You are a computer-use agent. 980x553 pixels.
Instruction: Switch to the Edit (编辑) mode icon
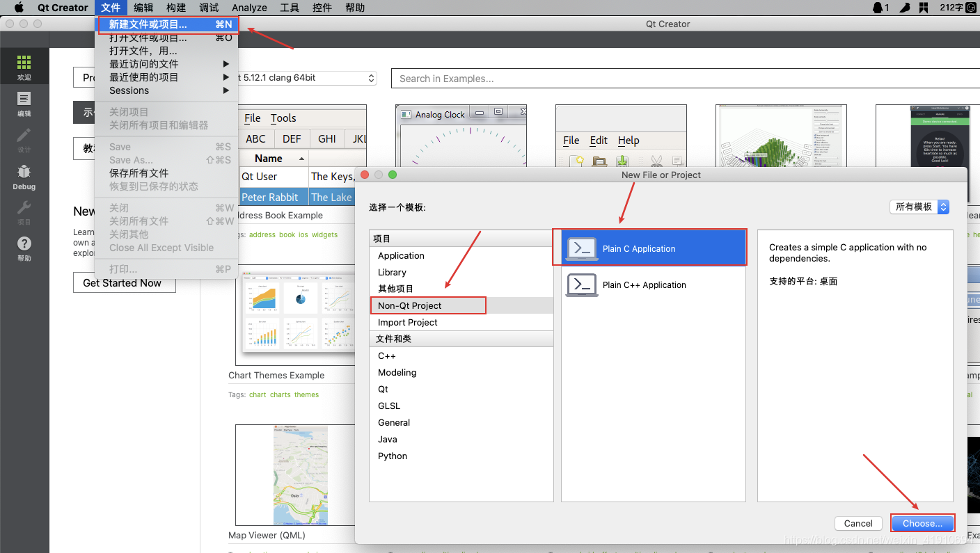24,104
